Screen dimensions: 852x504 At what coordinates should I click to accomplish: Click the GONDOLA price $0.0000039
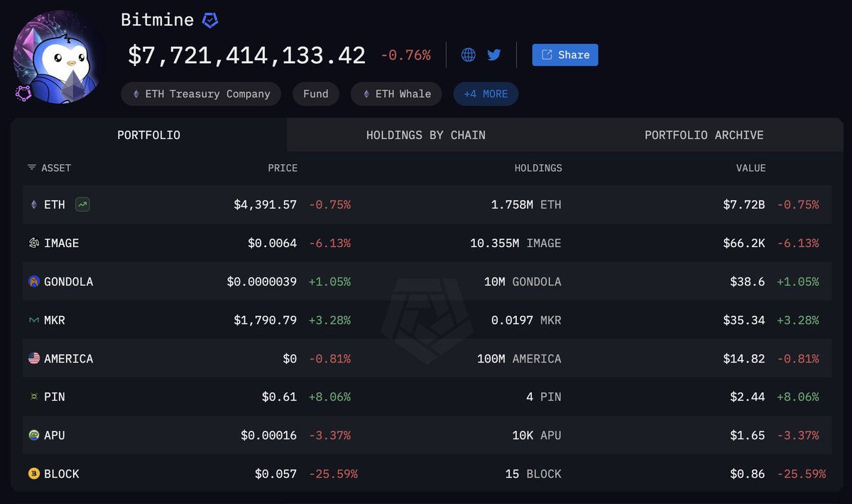[262, 281]
